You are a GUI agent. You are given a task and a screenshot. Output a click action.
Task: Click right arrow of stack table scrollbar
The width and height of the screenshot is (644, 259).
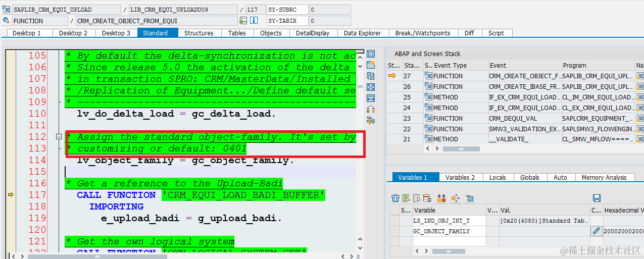pos(436,148)
